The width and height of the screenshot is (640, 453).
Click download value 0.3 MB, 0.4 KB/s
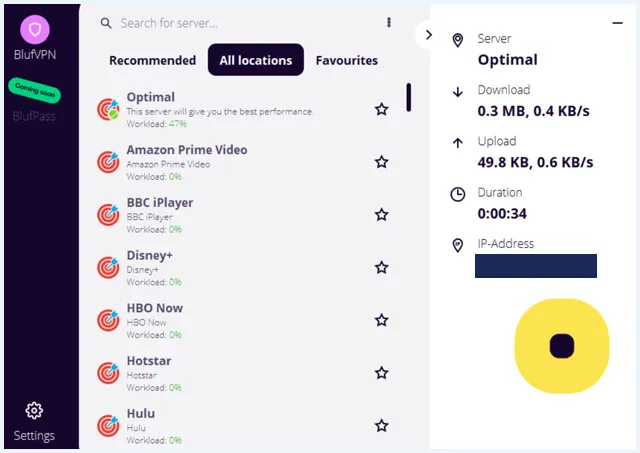(533, 111)
